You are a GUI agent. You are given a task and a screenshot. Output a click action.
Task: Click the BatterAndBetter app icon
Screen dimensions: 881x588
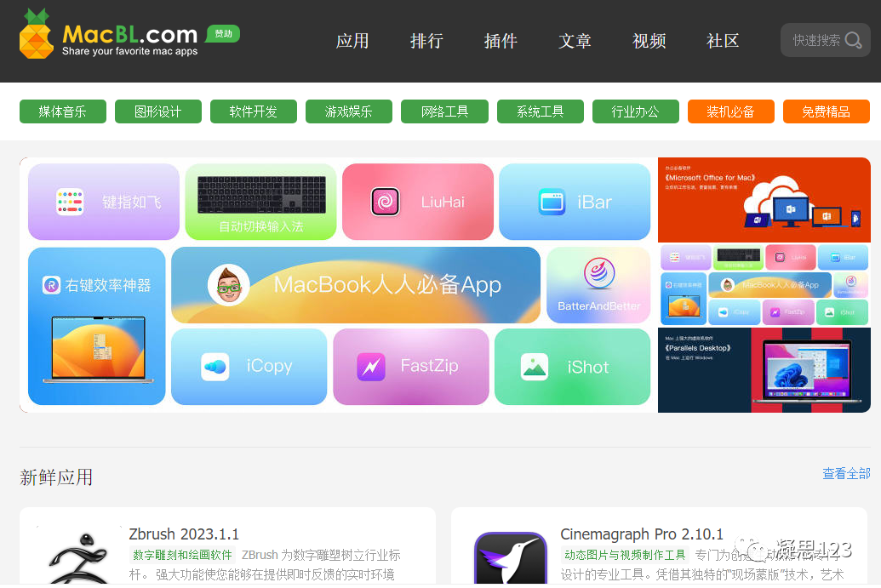pos(599,273)
